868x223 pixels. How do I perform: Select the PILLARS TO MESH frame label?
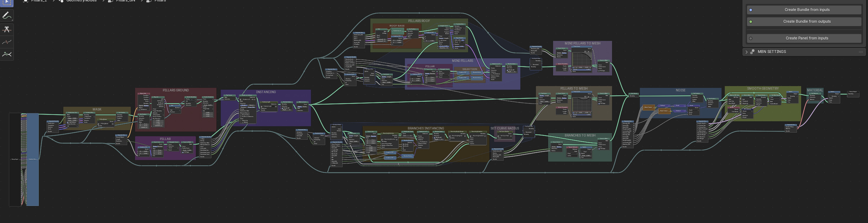pyautogui.click(x=574, y=89)
